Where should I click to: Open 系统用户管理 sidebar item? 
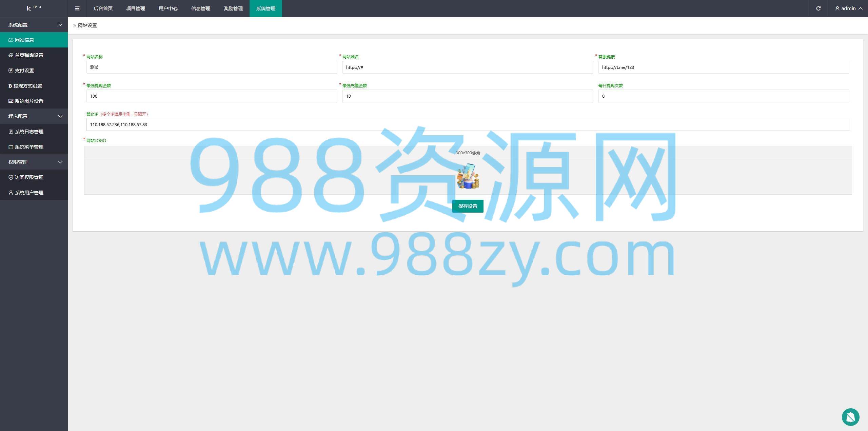coord(29,193)
